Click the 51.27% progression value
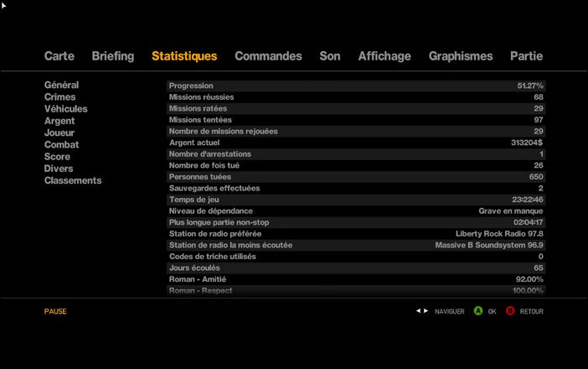Image resolution: width=588 pixels, height=369 pixels. click(530, 86)
